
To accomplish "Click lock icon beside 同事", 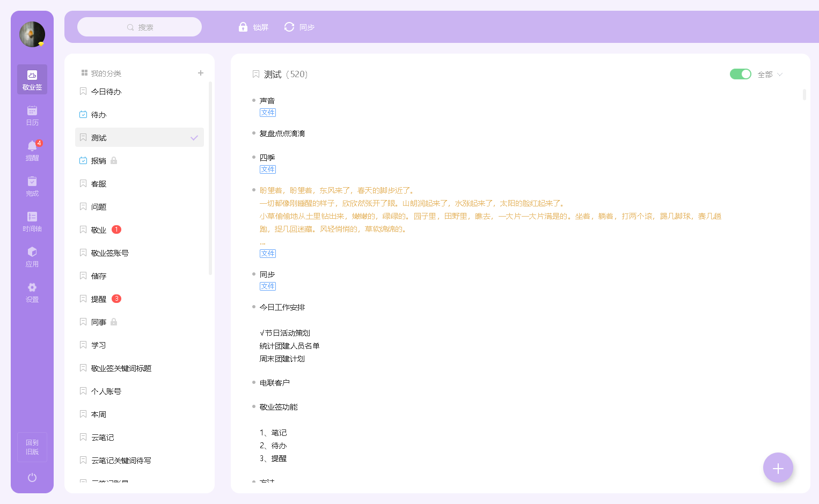I will (114, 322).
